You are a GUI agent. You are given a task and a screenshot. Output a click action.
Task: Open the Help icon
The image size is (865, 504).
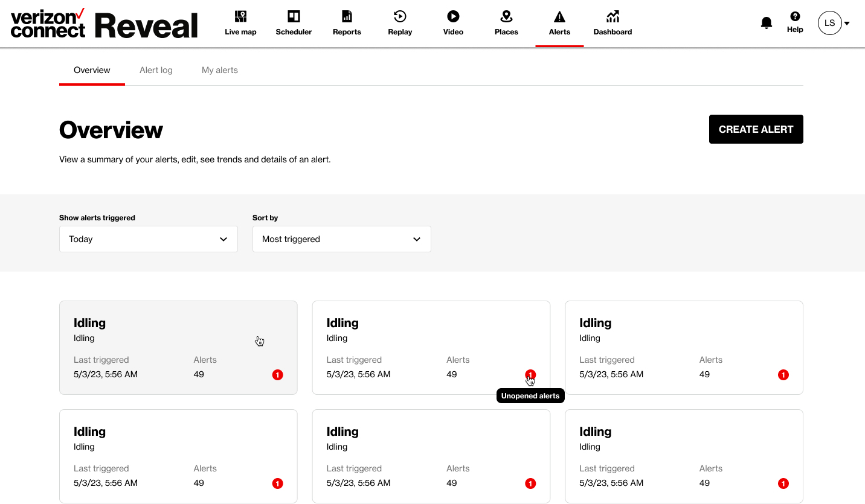[795, 22]
